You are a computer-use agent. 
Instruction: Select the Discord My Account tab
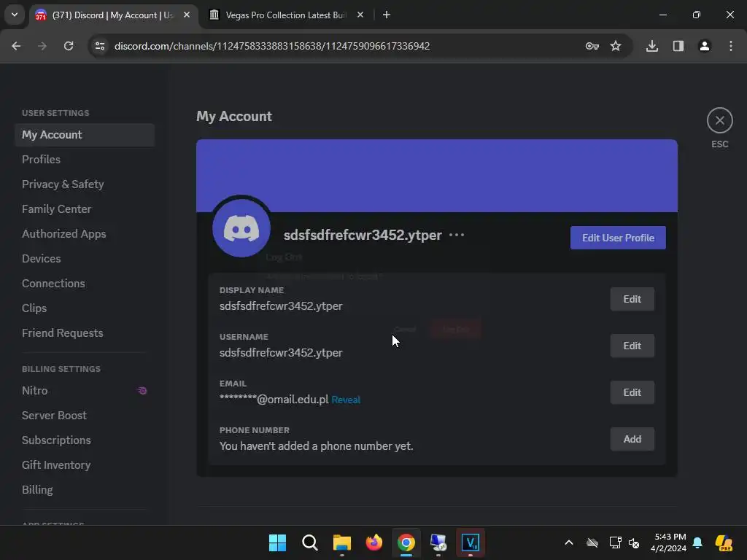coord(113,15)
